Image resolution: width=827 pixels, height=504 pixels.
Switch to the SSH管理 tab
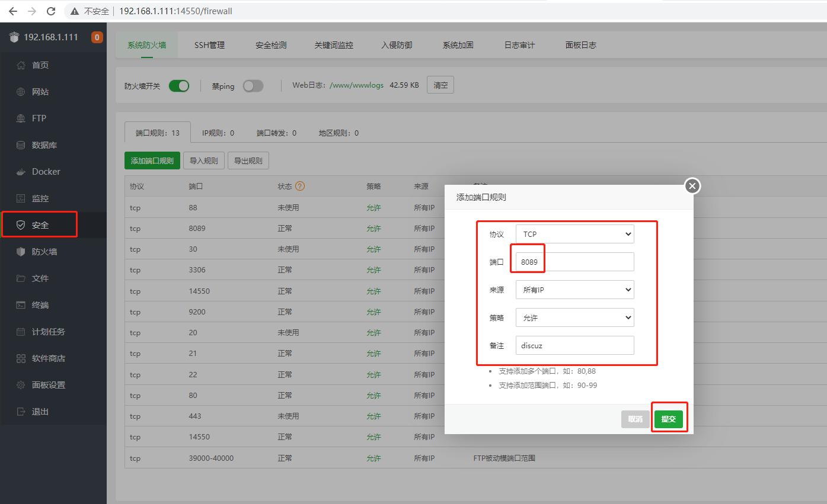click(x=210, y=45)
